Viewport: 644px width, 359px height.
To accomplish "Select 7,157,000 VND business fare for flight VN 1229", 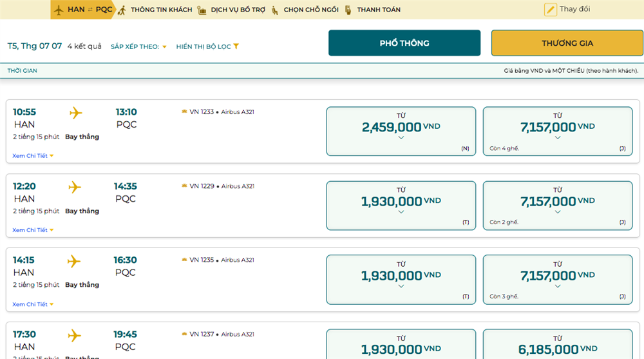I will (557, 205).
